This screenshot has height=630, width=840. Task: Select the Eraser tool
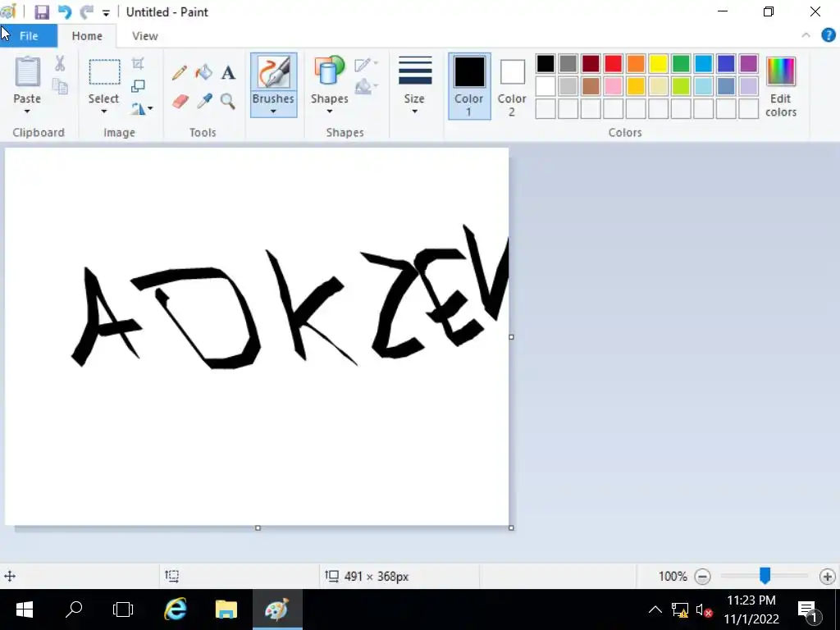180,101
